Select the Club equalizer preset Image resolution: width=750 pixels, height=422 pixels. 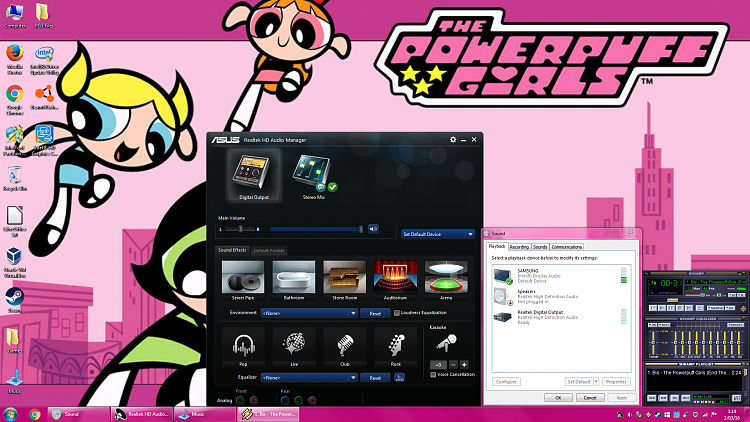[344, 347]
